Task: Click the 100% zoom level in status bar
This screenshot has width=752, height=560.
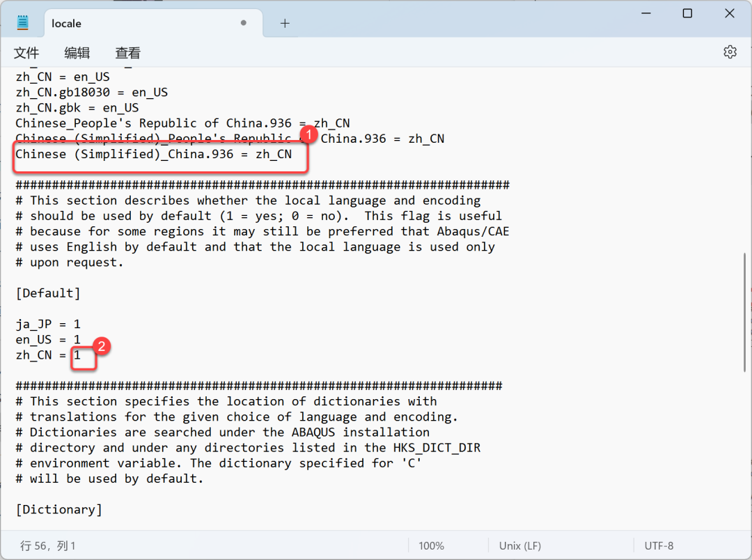Action: point(431,545)
